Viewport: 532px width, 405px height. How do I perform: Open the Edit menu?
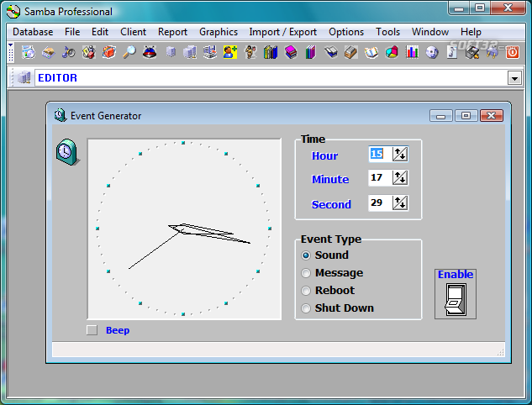coord(100,32)
